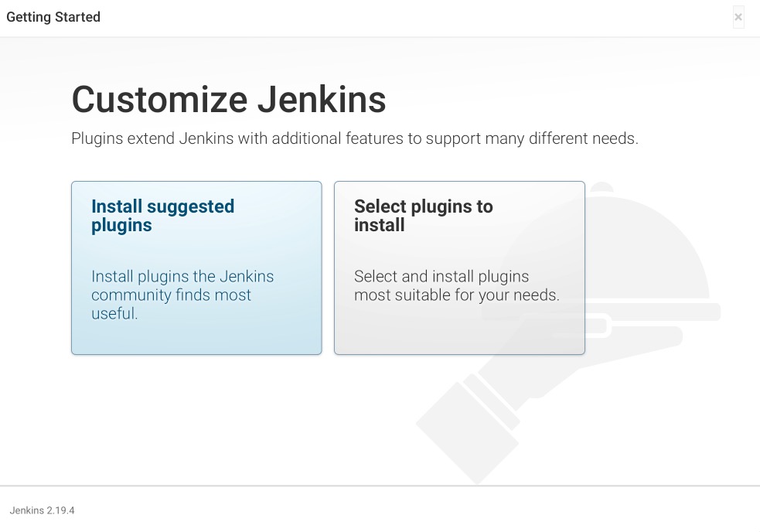Click the word "Started" in the dialog title
Image resolution: width=760 pixels, height=532 pixels.
[x=76, y=17]
